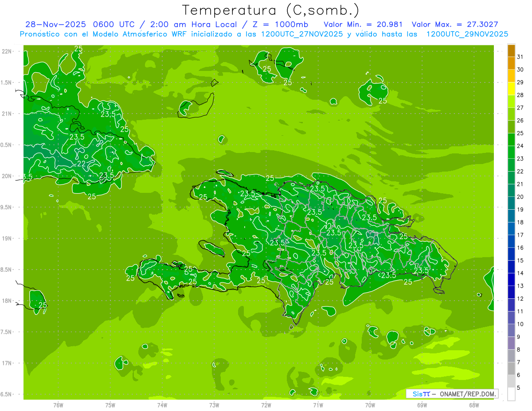Click the colorbar label 25

[x=520, y=133]
